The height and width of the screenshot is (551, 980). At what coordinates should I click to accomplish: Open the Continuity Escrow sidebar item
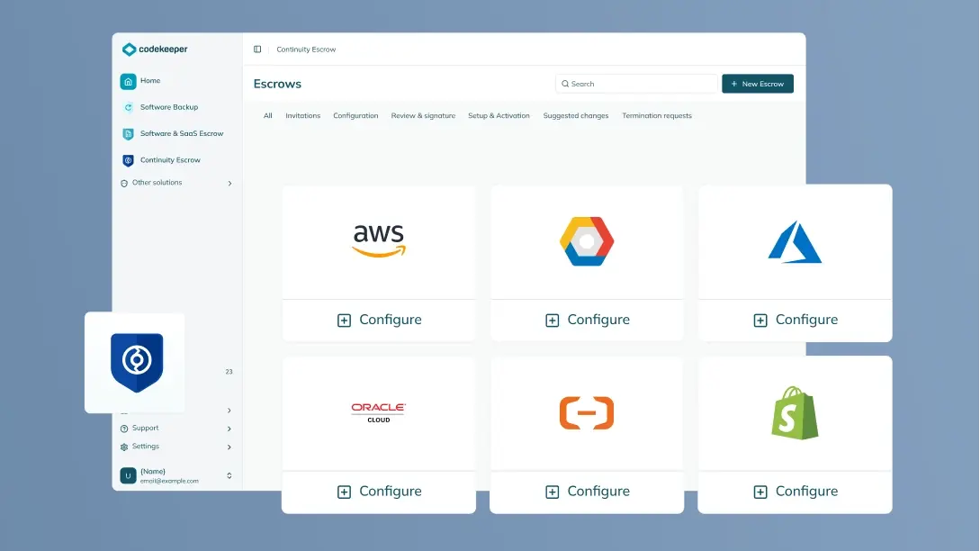pyautogui.click(x=169, y=160)
